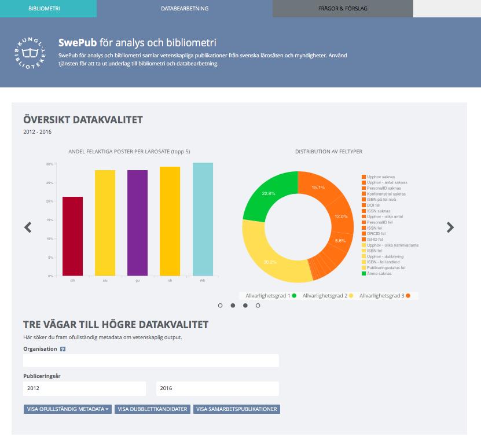Switch to the Databearbetning tab

click(185, 9)
